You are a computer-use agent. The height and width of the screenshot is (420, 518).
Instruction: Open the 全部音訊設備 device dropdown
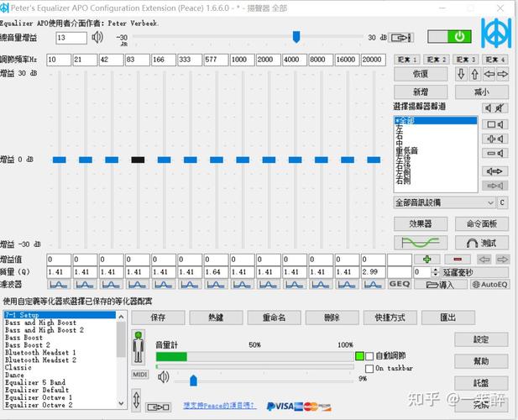click(x=444, y=202)
